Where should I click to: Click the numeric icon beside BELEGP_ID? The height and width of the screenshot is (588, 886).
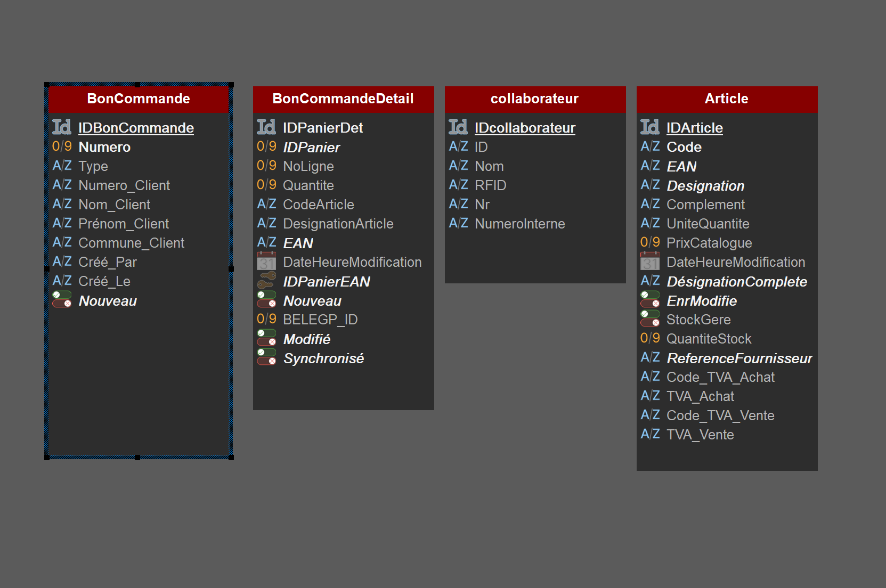click(x=266, y=319)
